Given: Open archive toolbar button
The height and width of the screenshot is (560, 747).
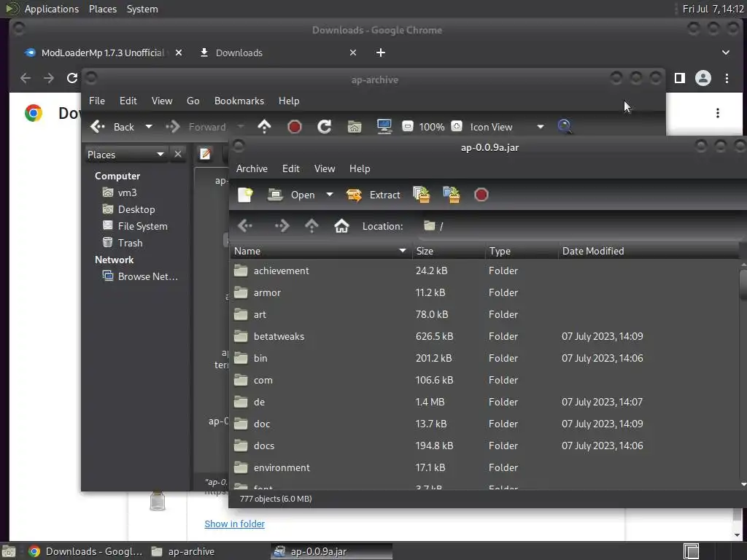Looking at the screenshot, I should coord(292,195).
